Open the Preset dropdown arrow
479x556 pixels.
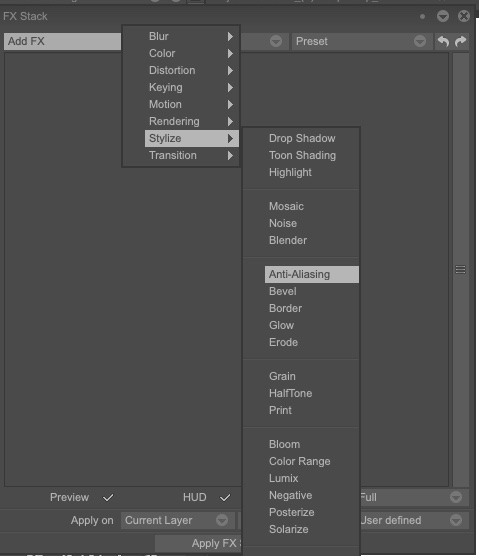(420, 41)
